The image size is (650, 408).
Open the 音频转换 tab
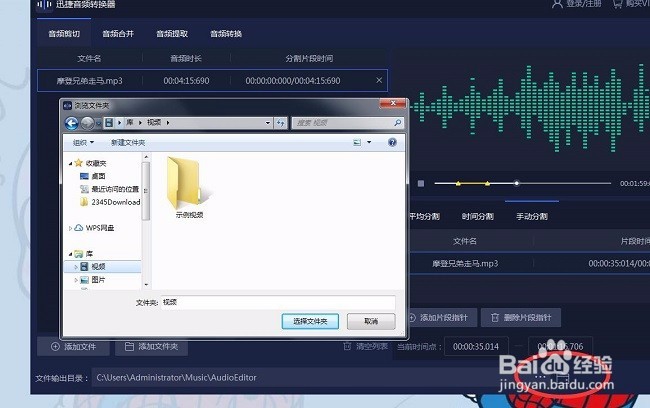click(226, 34)
